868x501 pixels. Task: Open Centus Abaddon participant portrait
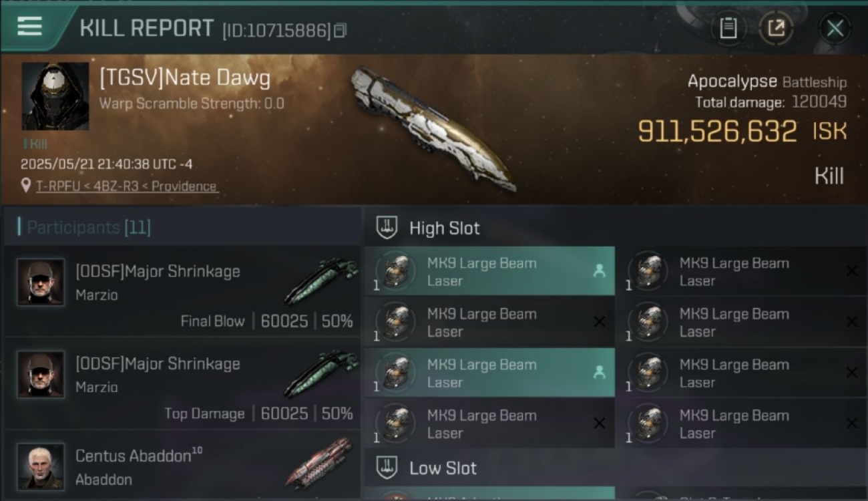point(41,466)
